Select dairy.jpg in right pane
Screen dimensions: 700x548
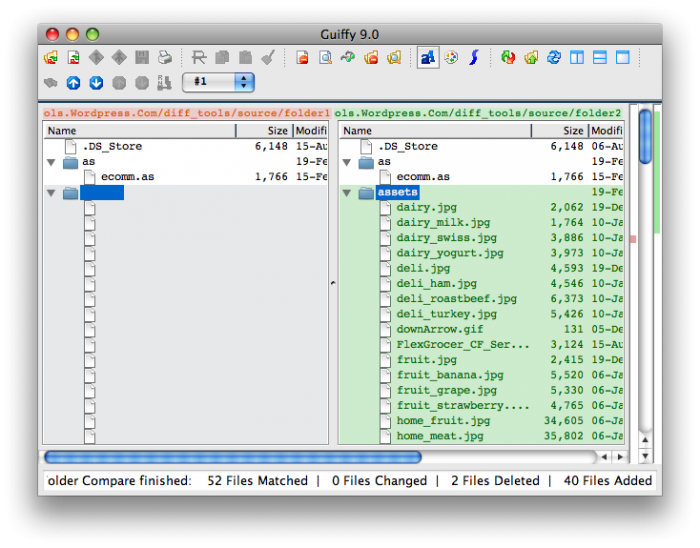[x=482, y=208]
